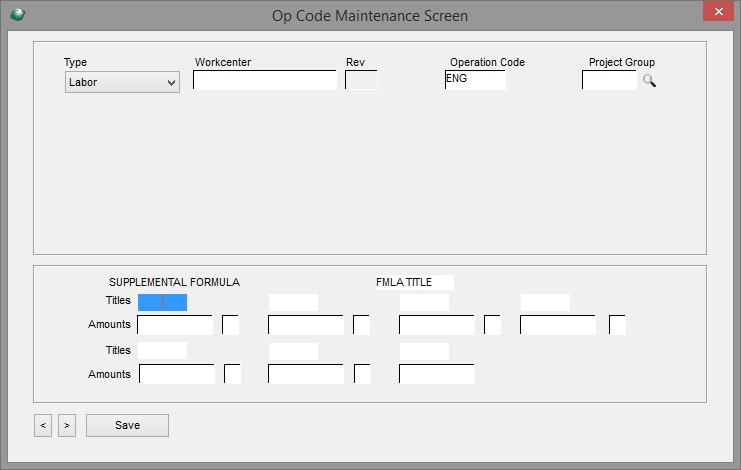This screenshot has height=470, width=741.
Task: Click second Titles field in first row
Action: point(293,302)
